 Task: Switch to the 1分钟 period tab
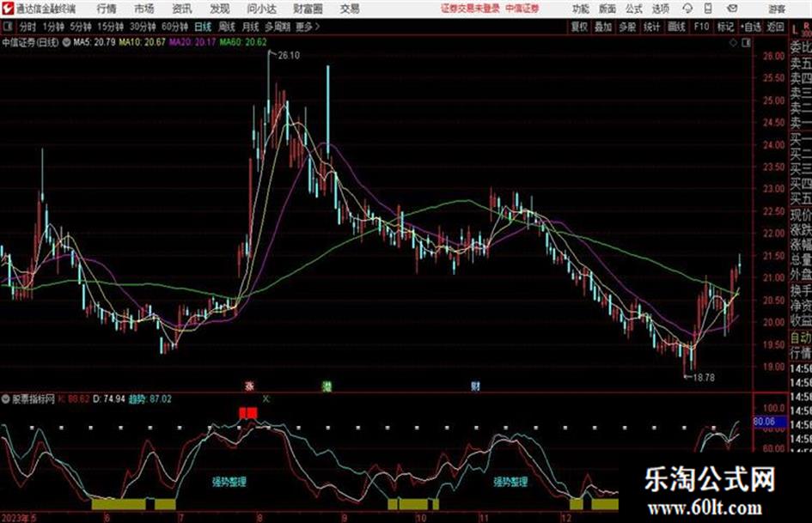tap(52, 27)
